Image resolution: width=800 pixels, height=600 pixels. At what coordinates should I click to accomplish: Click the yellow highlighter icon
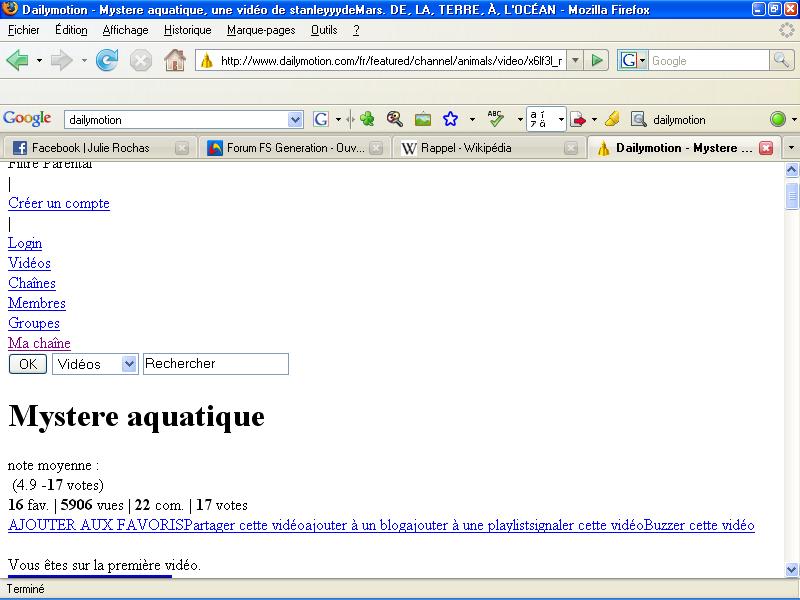(612, 119)
